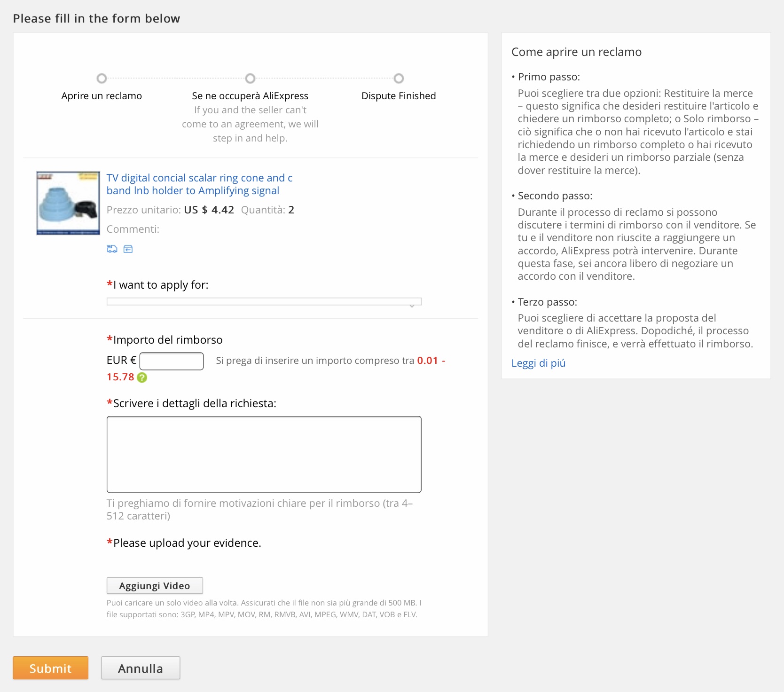Click the dropdown chevron arrow for apply type

(x=412, y=306)
